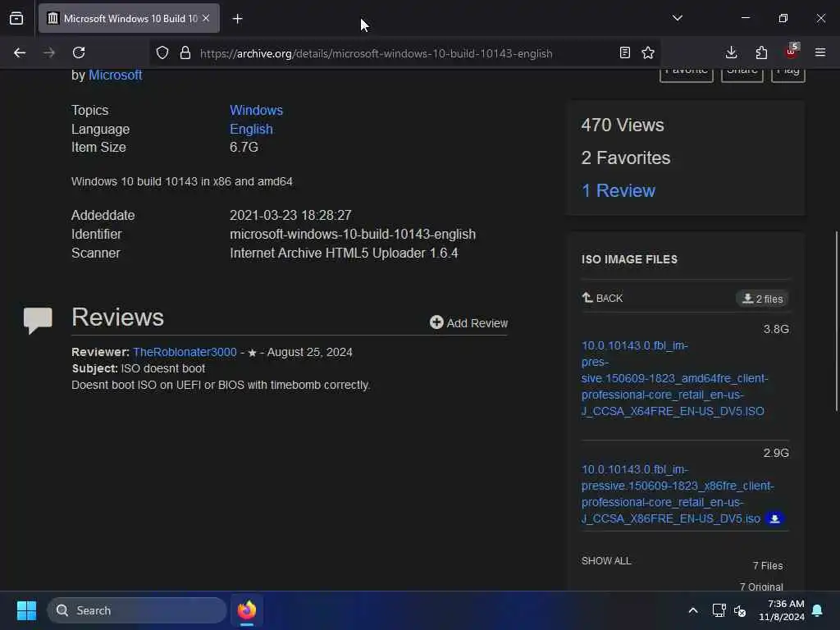
Task: Go back to previous page
Action: tap(20, 52)
